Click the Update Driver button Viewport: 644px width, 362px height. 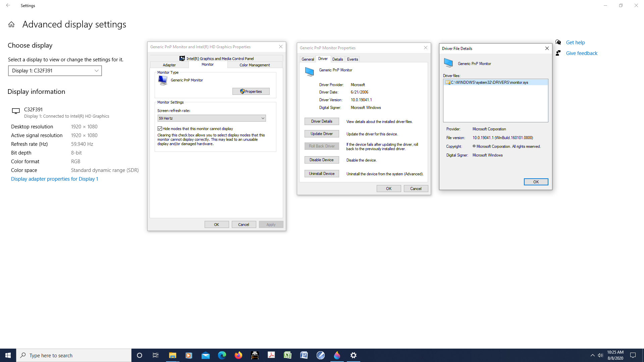click(321, 133)
